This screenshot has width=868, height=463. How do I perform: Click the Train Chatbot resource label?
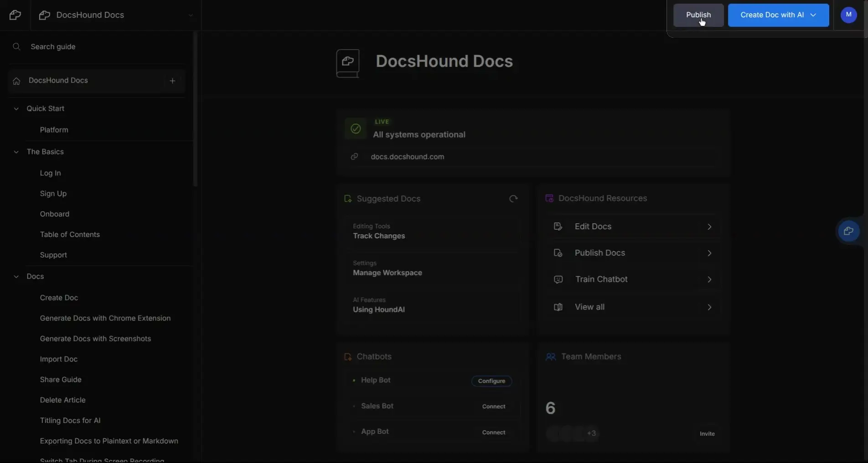pyautogui.click(x=601, y=279)
